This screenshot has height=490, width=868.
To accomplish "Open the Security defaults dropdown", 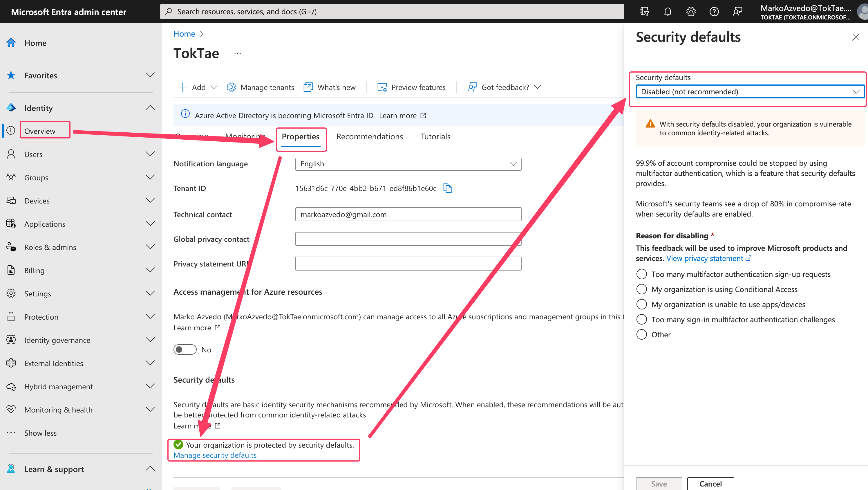I will tap(749, 91).
